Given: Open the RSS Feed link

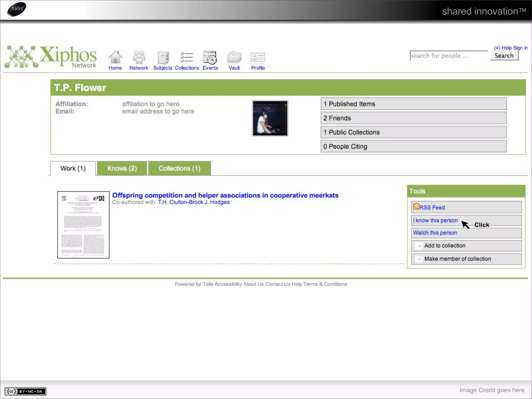Looking at the screenshot, I should pyautogui.click(x=432, y=208).
